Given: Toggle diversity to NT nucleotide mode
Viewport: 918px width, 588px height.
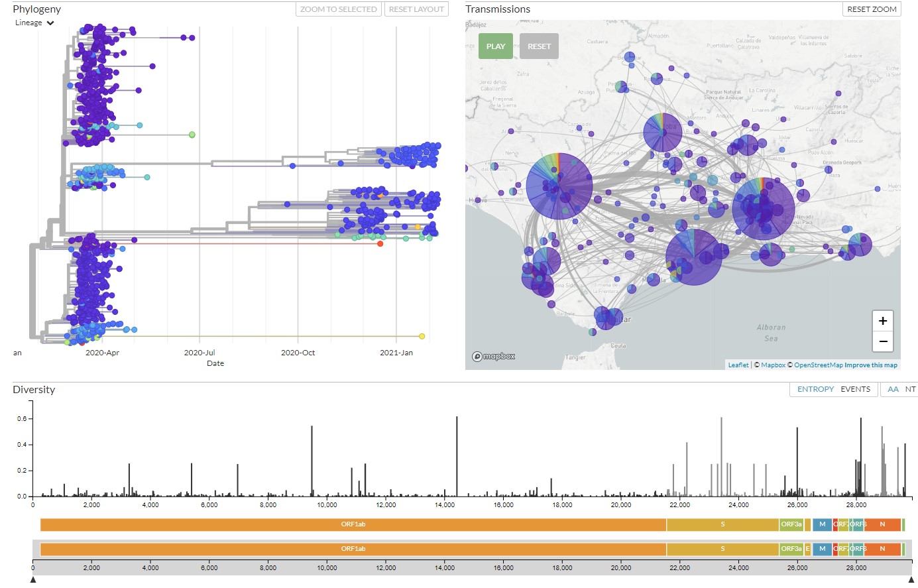Looking at the screenshot, I should pos(910,389).
